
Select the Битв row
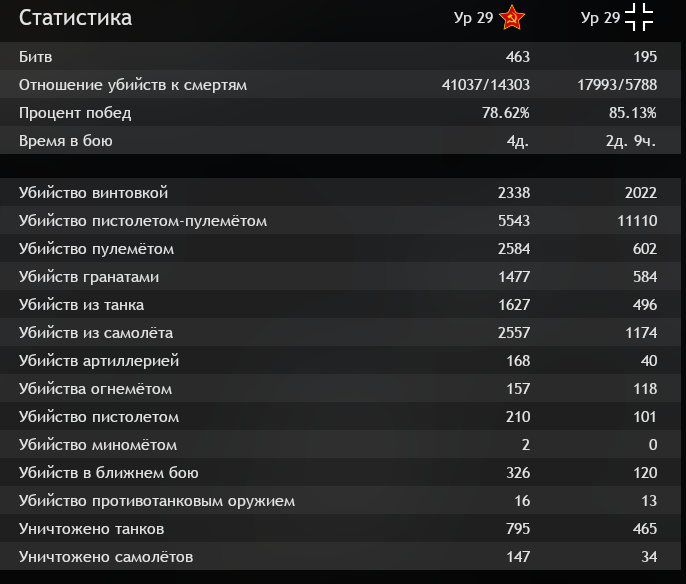coord(340,56)
